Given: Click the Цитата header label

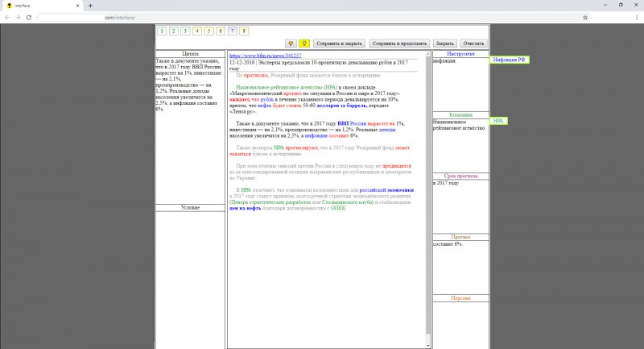Looking at the screenshot, I should 190,54.
